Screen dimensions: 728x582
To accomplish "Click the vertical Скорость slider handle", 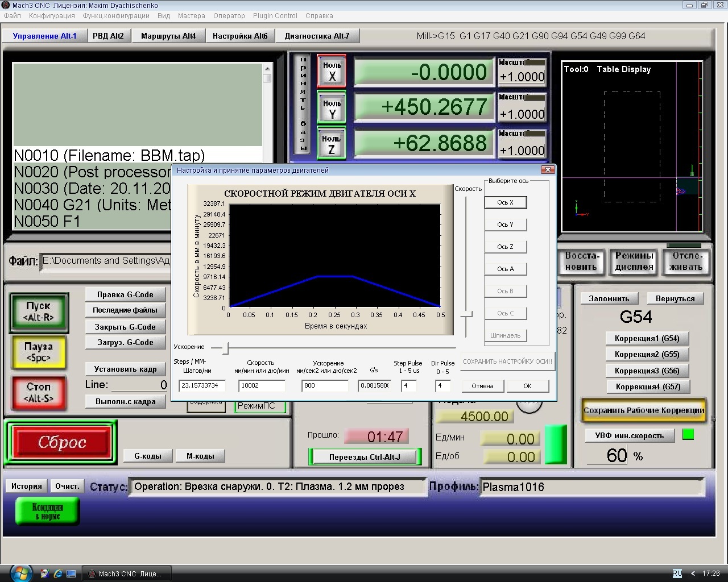I will [x=466, y=314].
